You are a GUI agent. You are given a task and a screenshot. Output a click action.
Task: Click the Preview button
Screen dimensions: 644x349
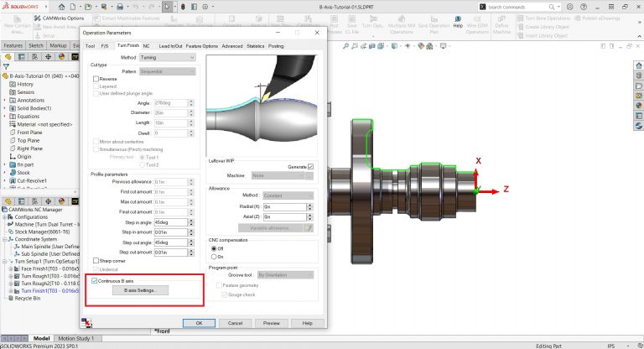[272, 323]
